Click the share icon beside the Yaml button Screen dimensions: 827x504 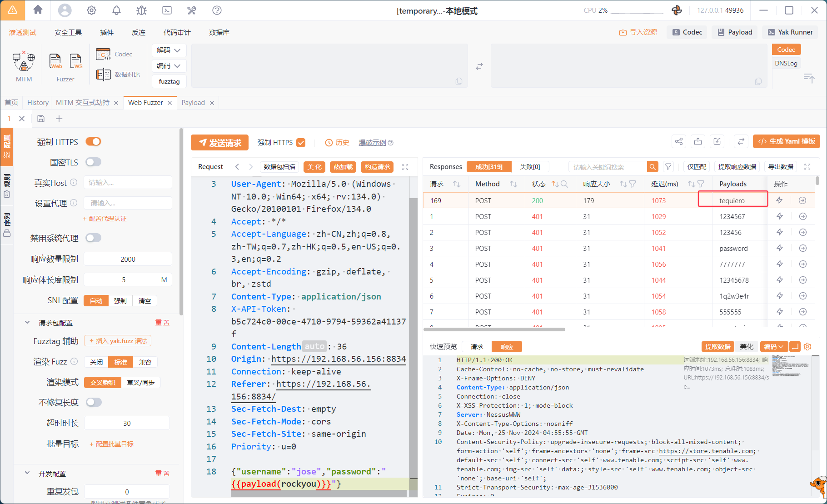coord(678,141)
